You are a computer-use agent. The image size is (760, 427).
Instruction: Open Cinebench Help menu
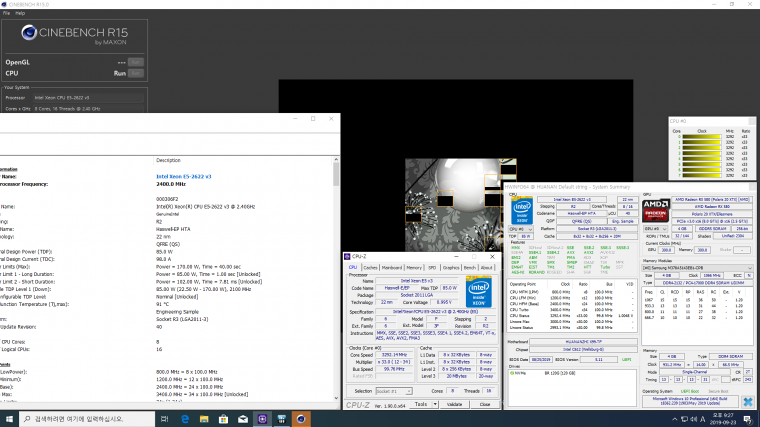20,13
